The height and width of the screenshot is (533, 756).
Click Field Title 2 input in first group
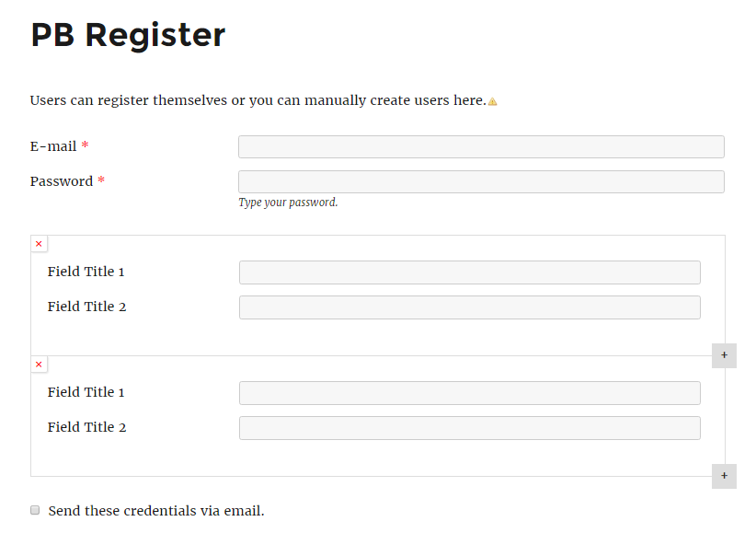pyautogui.click(x=470, y=307)
